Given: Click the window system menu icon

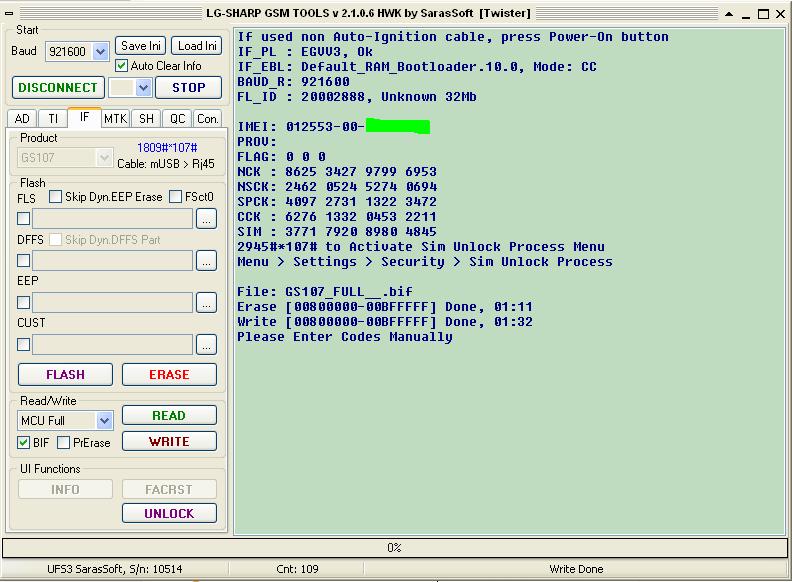Looking at the screenshot, I should [x=9, y=14].
